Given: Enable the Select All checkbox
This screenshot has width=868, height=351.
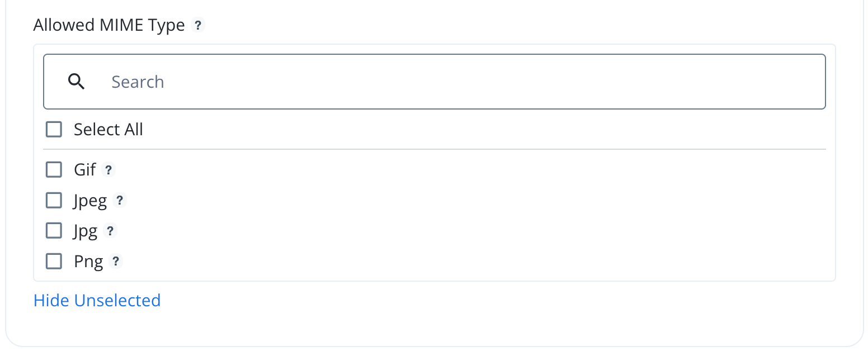Looking at the screenshot, I should point(53,129).
